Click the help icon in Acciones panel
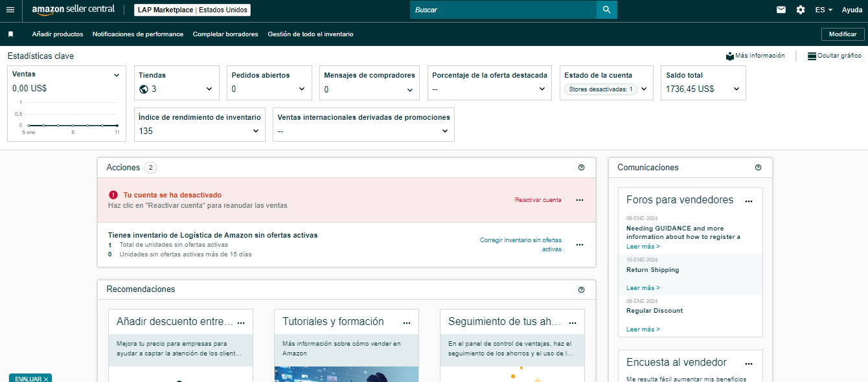 [x=581, y=168]
